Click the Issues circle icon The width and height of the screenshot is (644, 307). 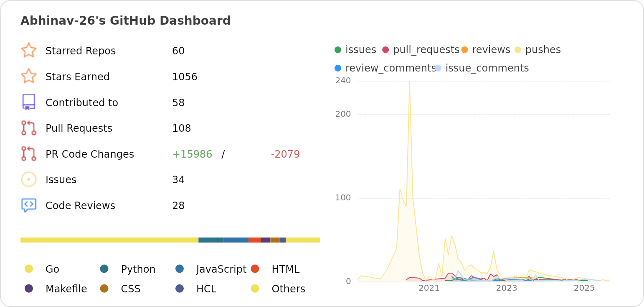click(29, 179)
